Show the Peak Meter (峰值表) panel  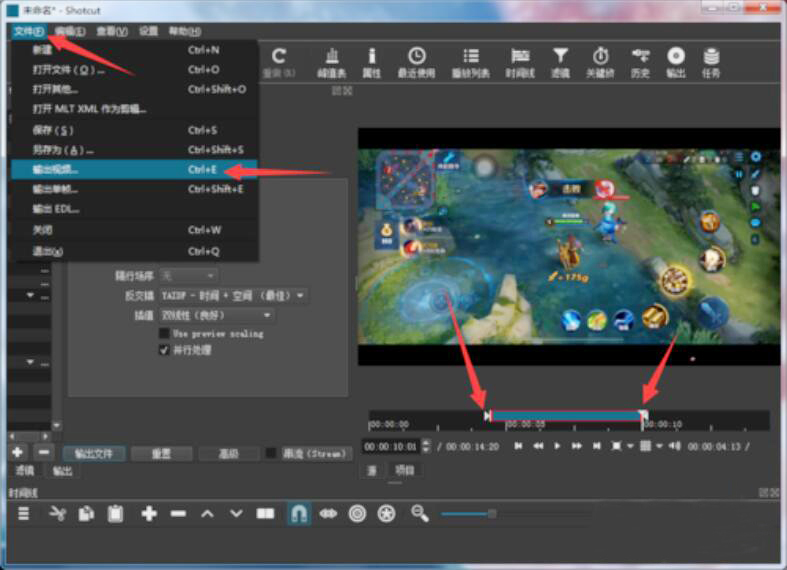(x=332, y=60)
